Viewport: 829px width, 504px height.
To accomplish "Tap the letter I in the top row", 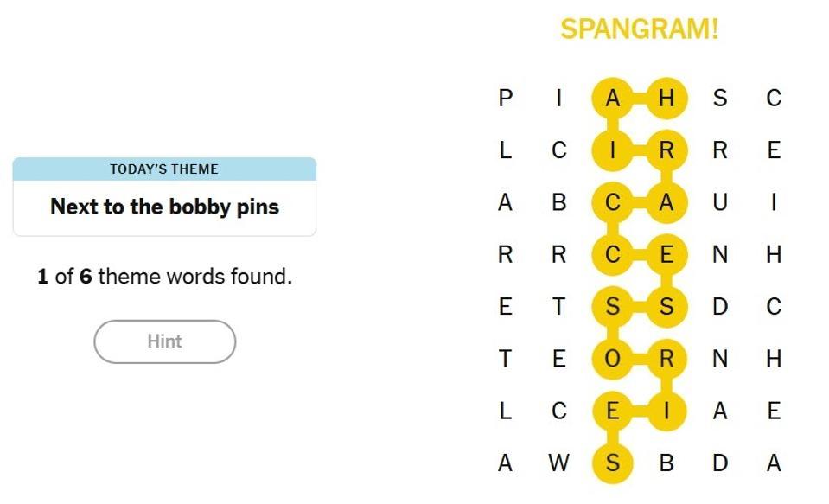I will (559, 99).
